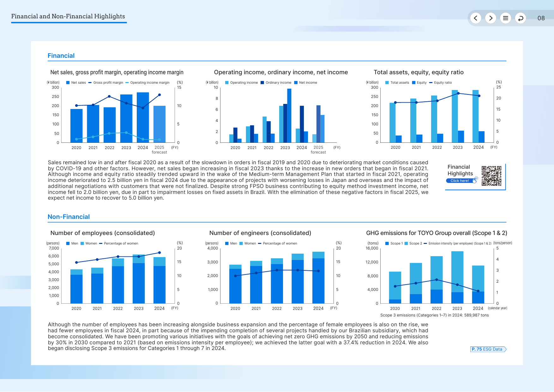The height and width of the screenshot is (392, 554).
Task: Click 'Gross profit margin' legend label
Action: click(x=108, y=83)
